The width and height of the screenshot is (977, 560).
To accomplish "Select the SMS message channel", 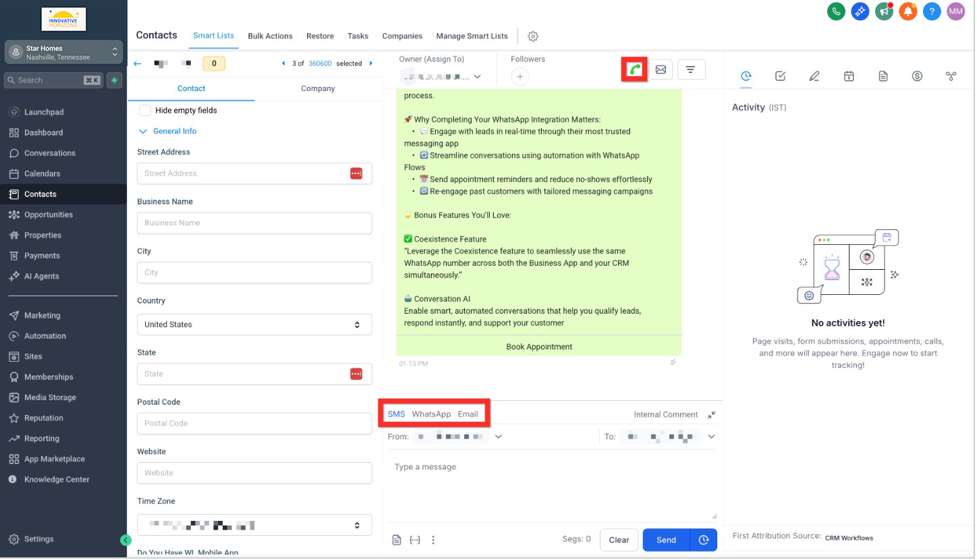I will tap(396, 415).
